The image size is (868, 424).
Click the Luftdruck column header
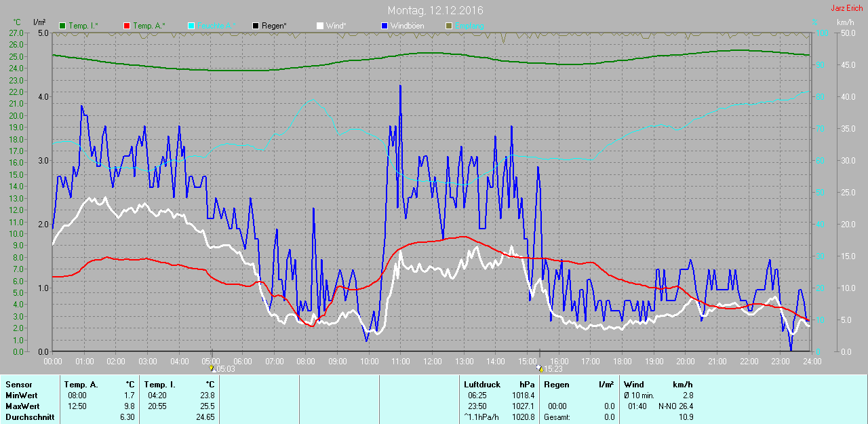(x=482, y=385)
